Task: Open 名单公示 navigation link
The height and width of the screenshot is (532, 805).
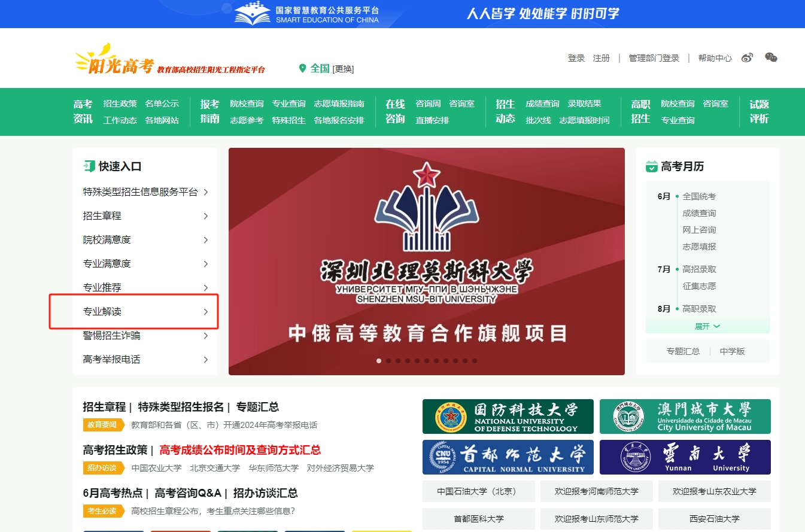Action: pos(162,104)
